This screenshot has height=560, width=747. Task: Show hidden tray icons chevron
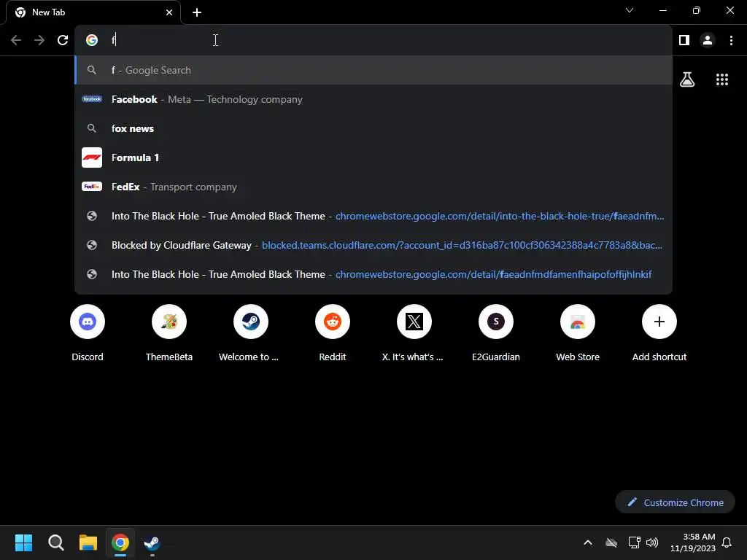tap(588, 542)
